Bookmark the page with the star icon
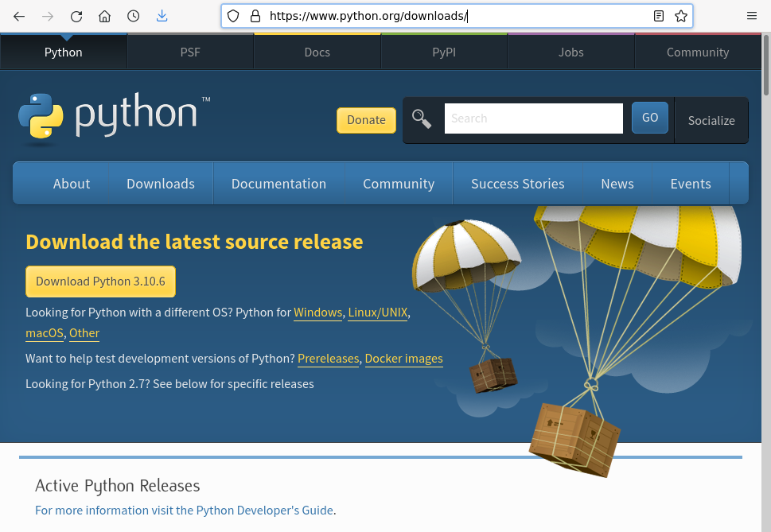This screenshot has height=532, width=771. coord(680,15)
